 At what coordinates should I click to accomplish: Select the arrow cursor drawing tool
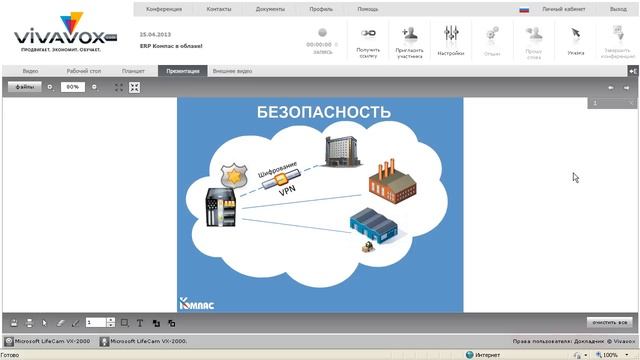point(44,323)
